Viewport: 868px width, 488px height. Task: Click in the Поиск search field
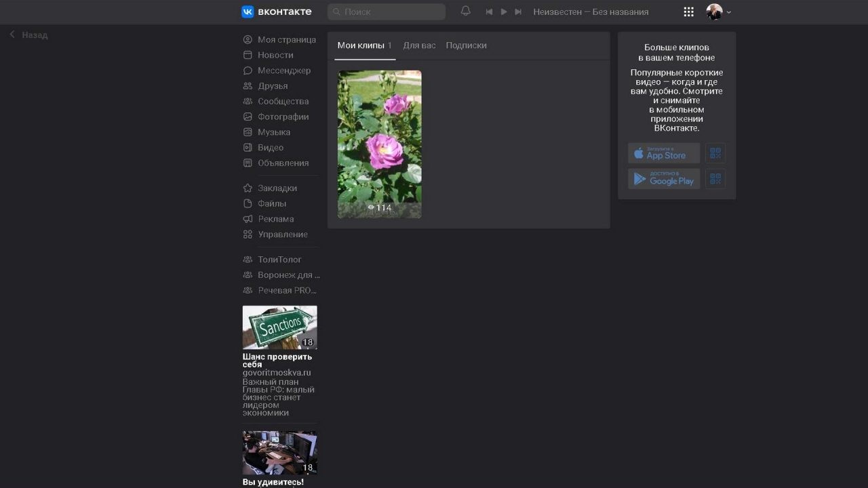tap(387, 12)
